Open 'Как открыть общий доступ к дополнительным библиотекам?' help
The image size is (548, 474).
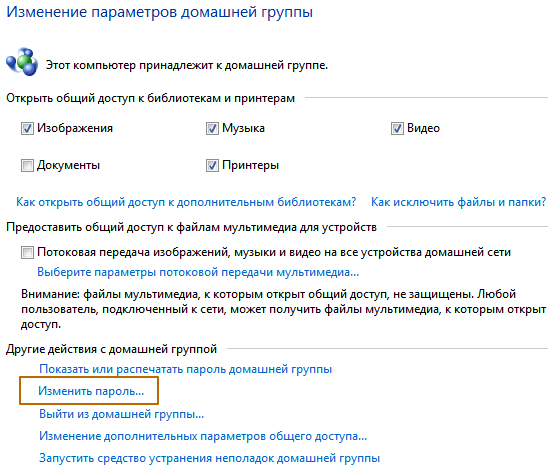point(186,202)
